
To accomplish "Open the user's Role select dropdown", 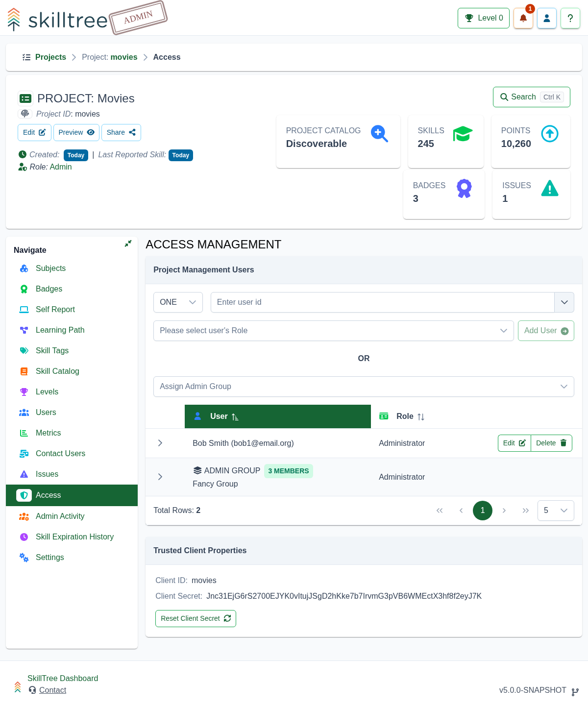I will click(333, 331).
